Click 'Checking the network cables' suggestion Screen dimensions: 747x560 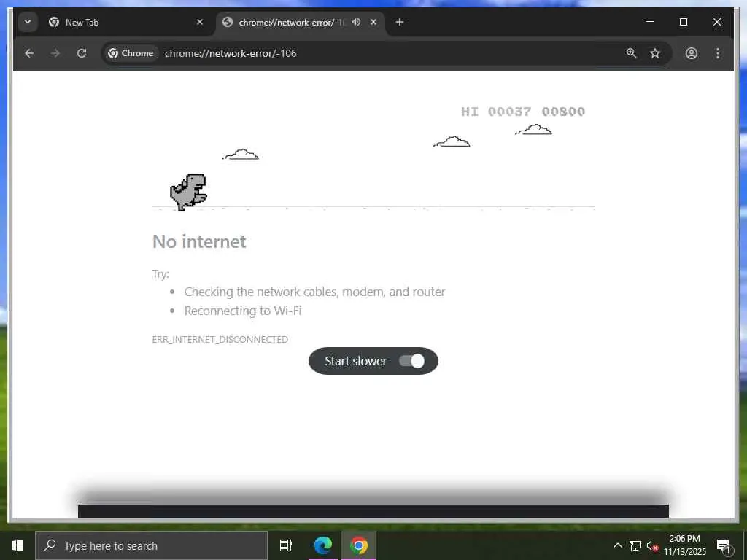(x=314, y=292)
